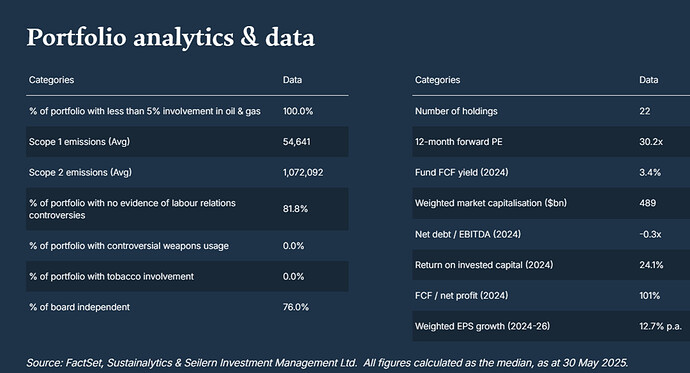Screen dimensions: 690x373
Task: Click the Fund FCF yield (2024) label
Action: [462, 172]
